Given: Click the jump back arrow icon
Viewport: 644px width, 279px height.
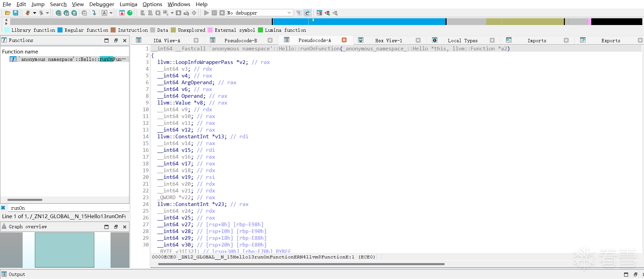Looking at the screenshot, I should click(28, 13).
